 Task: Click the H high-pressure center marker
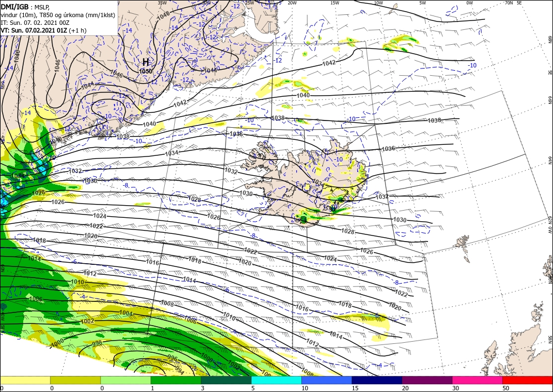(x=145, y=62)
